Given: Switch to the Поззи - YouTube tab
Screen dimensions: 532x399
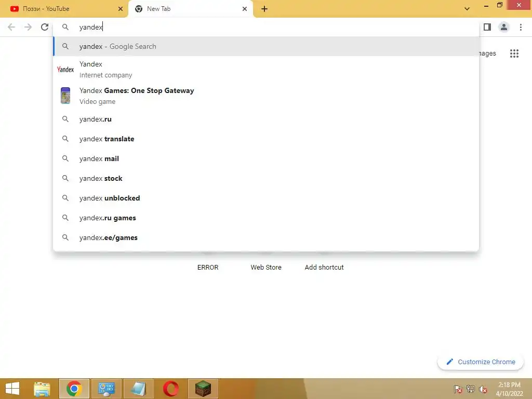Looking at the screenshot, I should pos(64,9).
